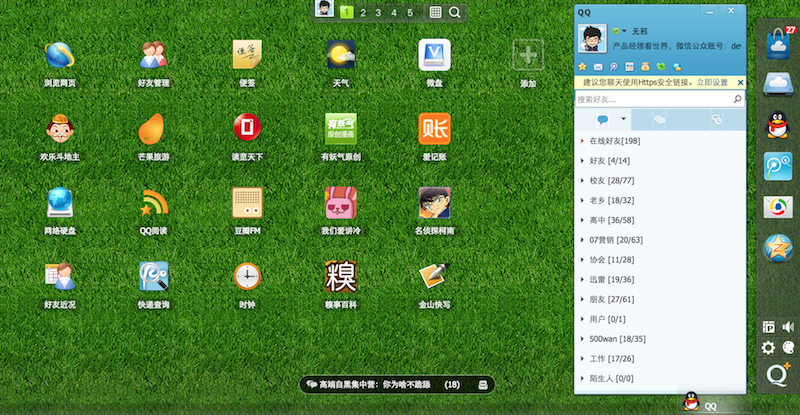Open the 微盘 app

tap(435, 55)
